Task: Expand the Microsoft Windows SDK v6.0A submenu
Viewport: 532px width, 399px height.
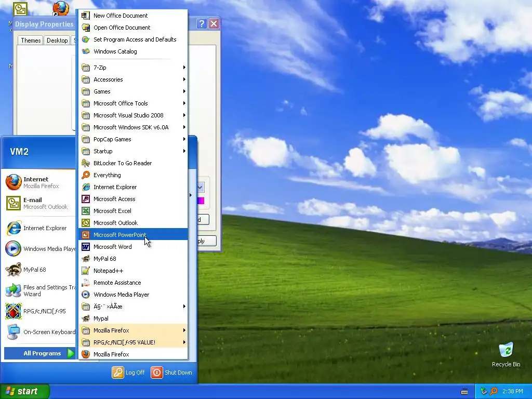Action: coord(134,127)
